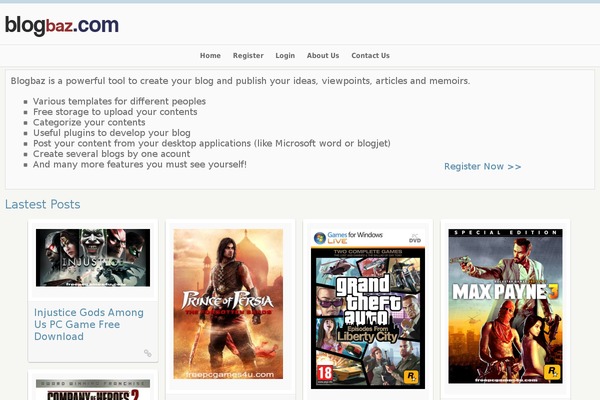
Task: Open the Company of Heroes 2 thumbnail
Action: point(93,390)
